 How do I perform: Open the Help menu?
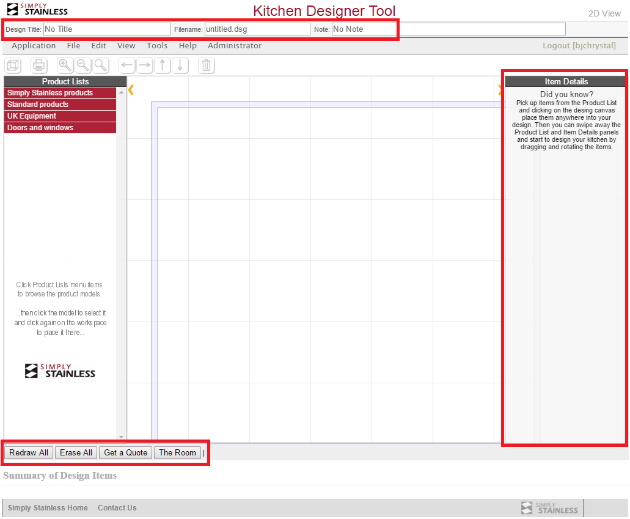(x=188, y=46)
